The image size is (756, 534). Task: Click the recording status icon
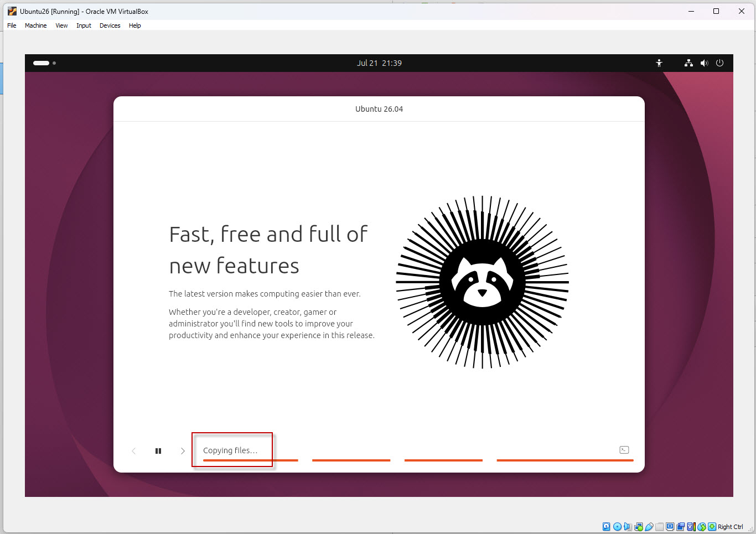tap(681, 527)
